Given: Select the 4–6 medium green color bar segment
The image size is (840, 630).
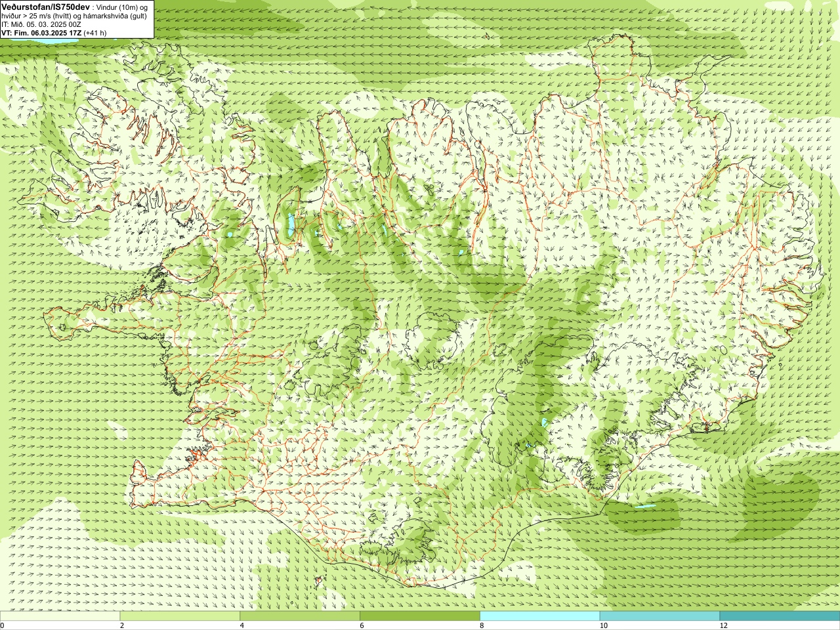Looking at the screenshot, I should 300,616.
